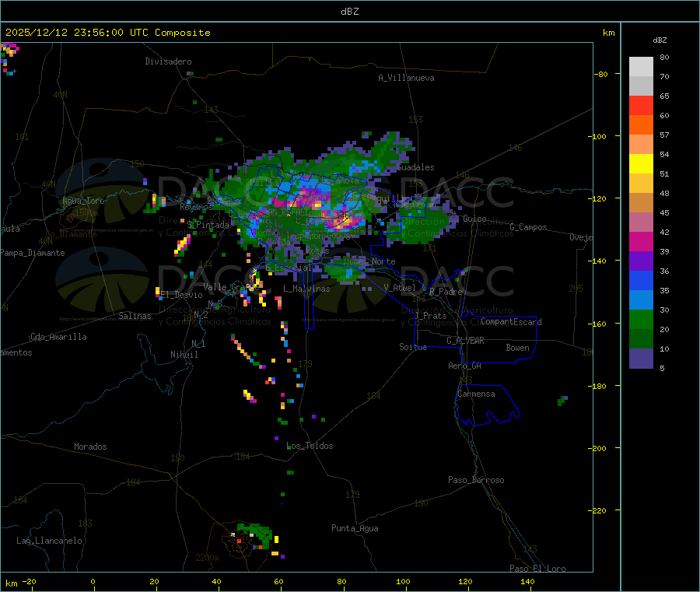Click the Laq.Llancanelo map label

point(50,541)
